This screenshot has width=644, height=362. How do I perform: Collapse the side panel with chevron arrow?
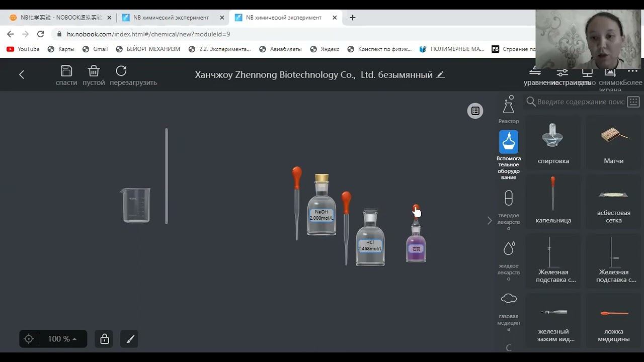pyautogui.click(x=490, y=220)
